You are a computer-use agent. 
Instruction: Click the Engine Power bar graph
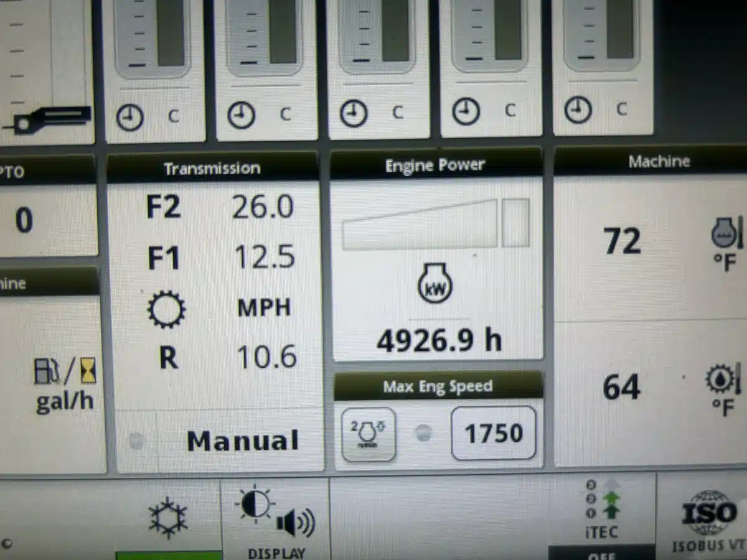pyautogui.click(x=436, y=224)
